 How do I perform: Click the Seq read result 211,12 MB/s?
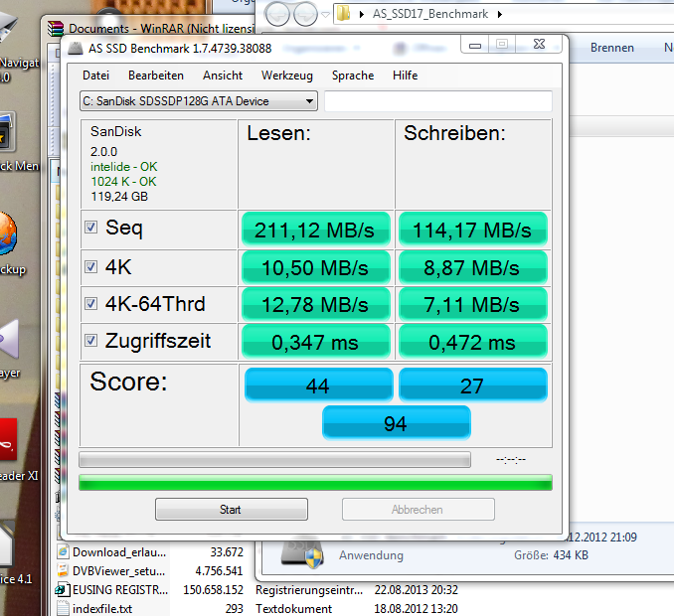(x=315, y=230)
